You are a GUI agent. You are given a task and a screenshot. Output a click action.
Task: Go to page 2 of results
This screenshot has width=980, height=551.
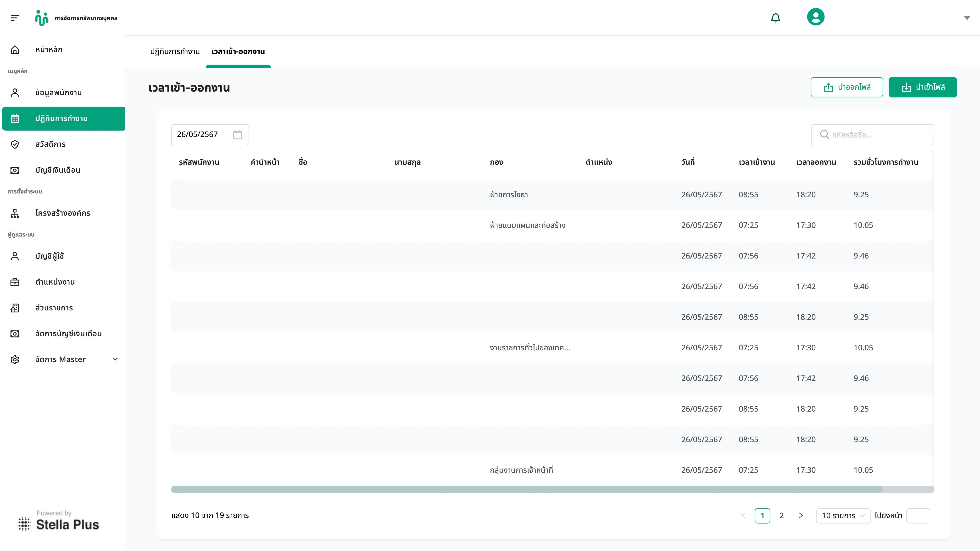[x=781, y=516]
